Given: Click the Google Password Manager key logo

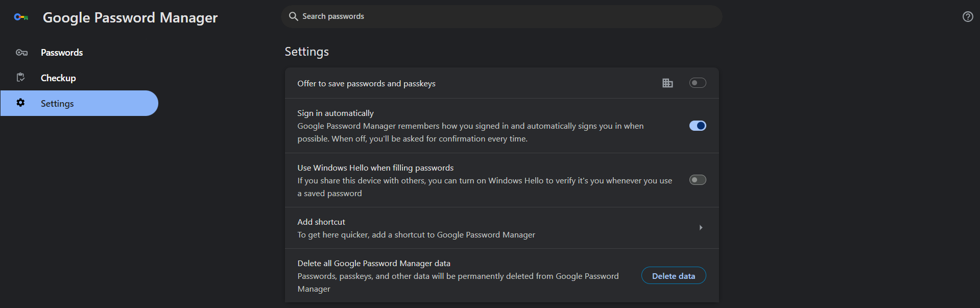Looking at the screenshot, I should pos(21,17).
